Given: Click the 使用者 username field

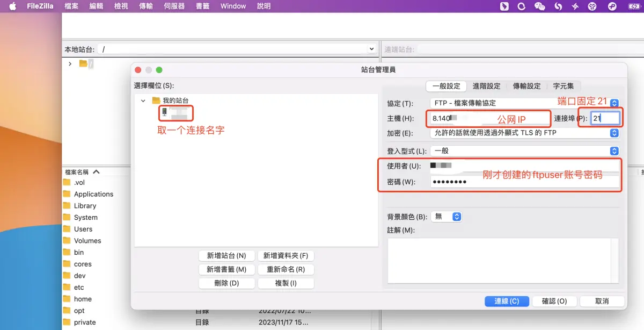Looking at the screenshot, I should [525, 166].
